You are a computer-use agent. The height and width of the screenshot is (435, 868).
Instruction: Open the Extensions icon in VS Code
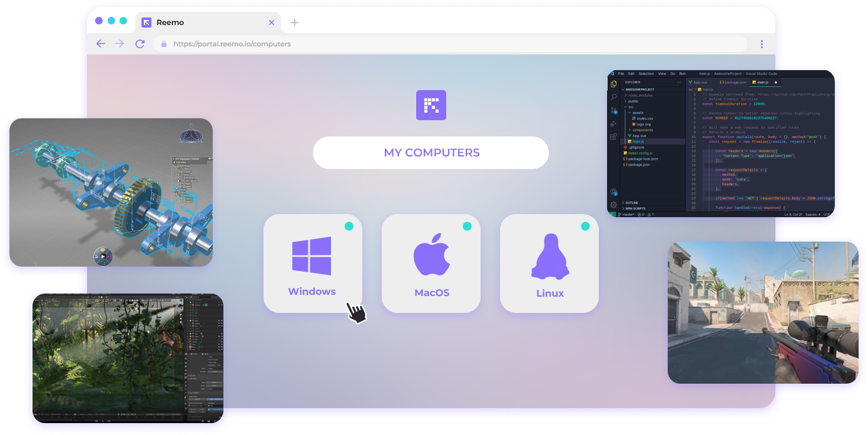point(613,136)
